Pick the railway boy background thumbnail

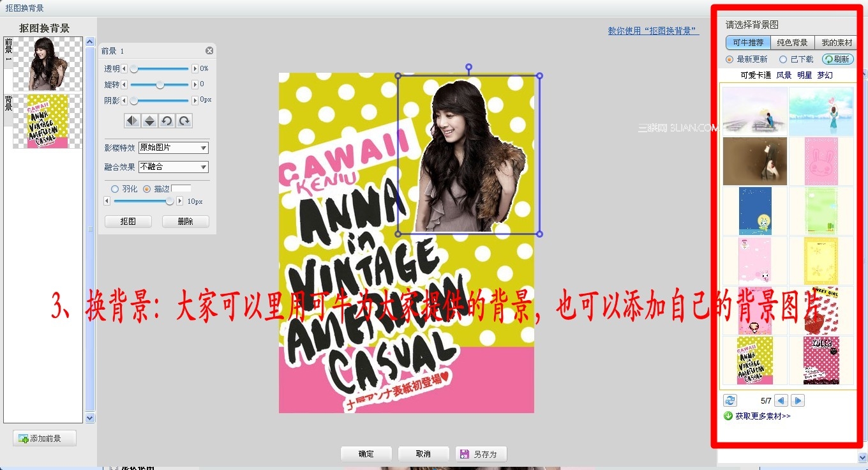point(755,111)
